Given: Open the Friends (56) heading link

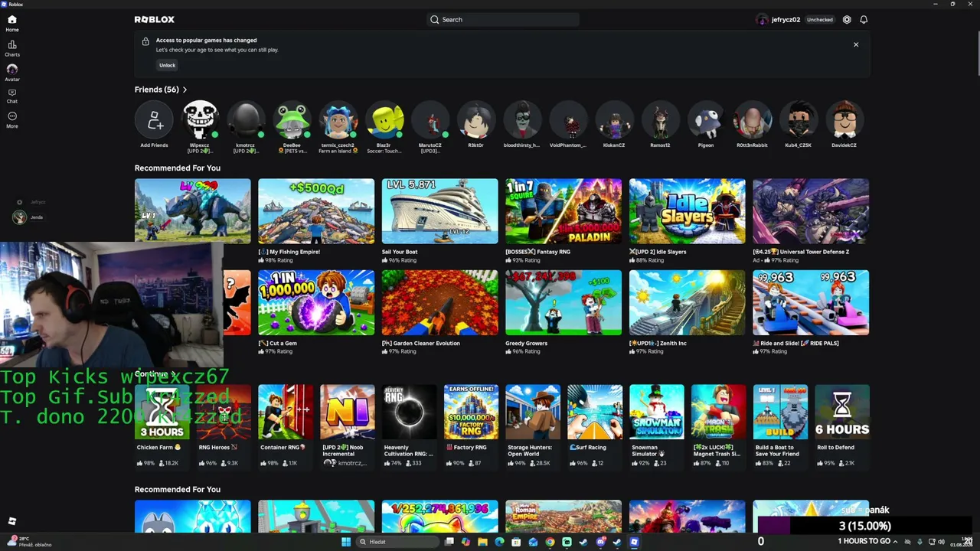Looking at the screenshot, I should point(156,90).
